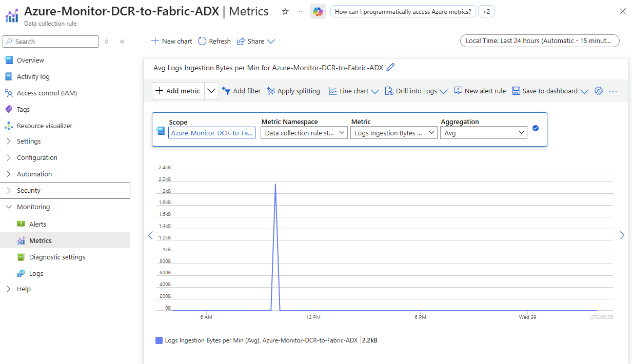Click the Add filter icon
This screenshot has height=364, width=632.
[226, 91]
